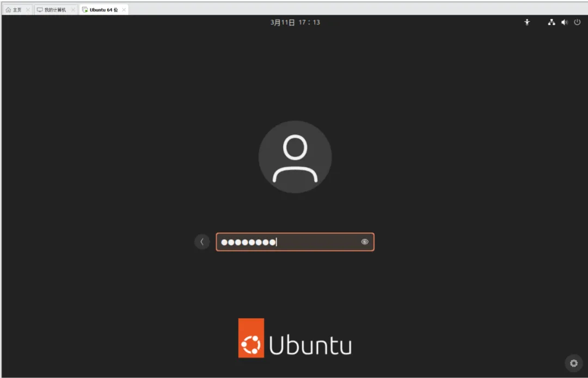Viewport: 588px width, 378px height.
Task: Switch to the 主页 tab
Action: (17, 10)
